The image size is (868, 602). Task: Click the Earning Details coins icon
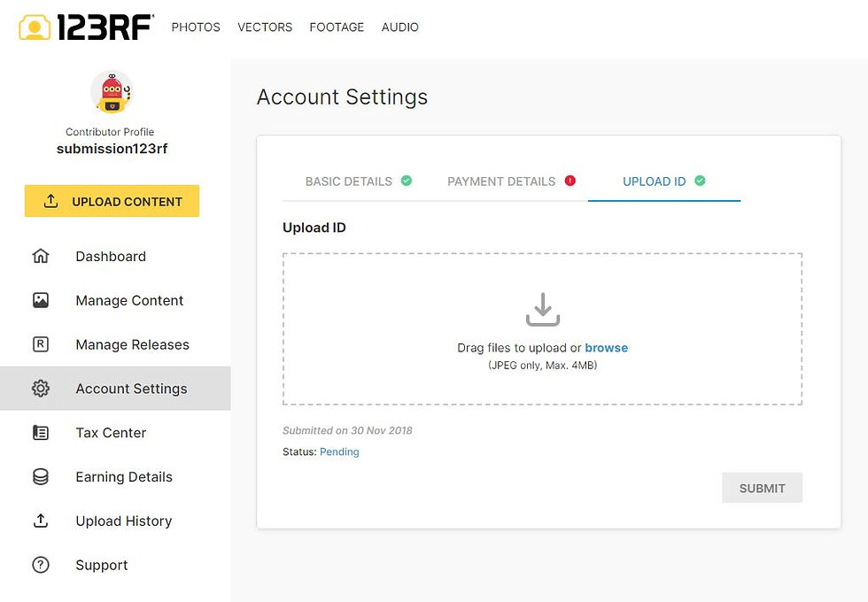pyautogui.click(x=41, y=476)
